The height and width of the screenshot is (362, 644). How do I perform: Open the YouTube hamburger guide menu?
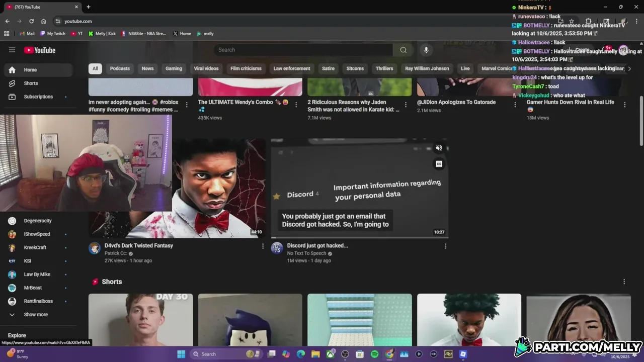point(12,50)
